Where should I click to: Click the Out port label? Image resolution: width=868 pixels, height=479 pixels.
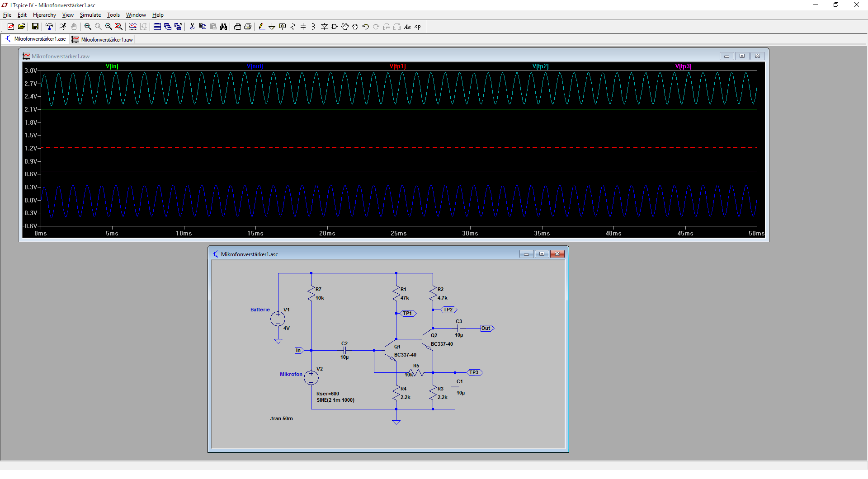coord(486,328)
